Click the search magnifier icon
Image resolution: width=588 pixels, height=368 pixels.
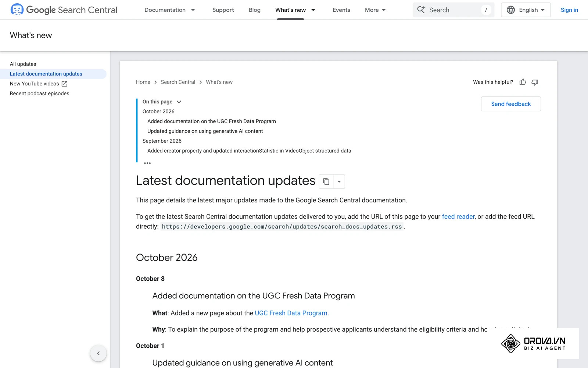click(421, 10)
